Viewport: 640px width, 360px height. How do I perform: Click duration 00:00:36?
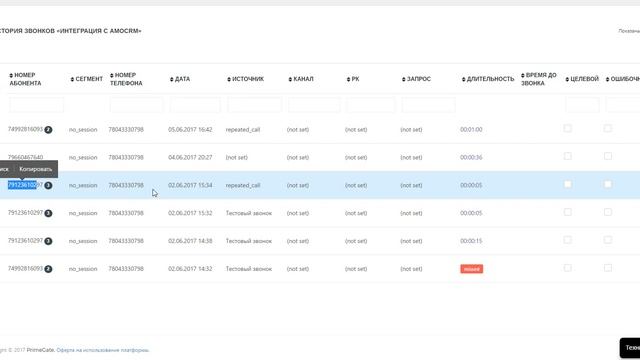(471, 158)
